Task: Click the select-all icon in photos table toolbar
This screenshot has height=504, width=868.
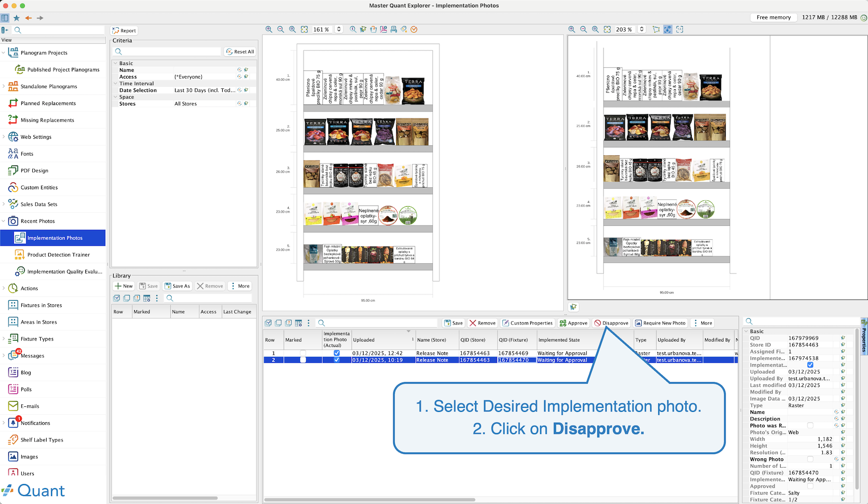Action: click(x=268, y=323)
